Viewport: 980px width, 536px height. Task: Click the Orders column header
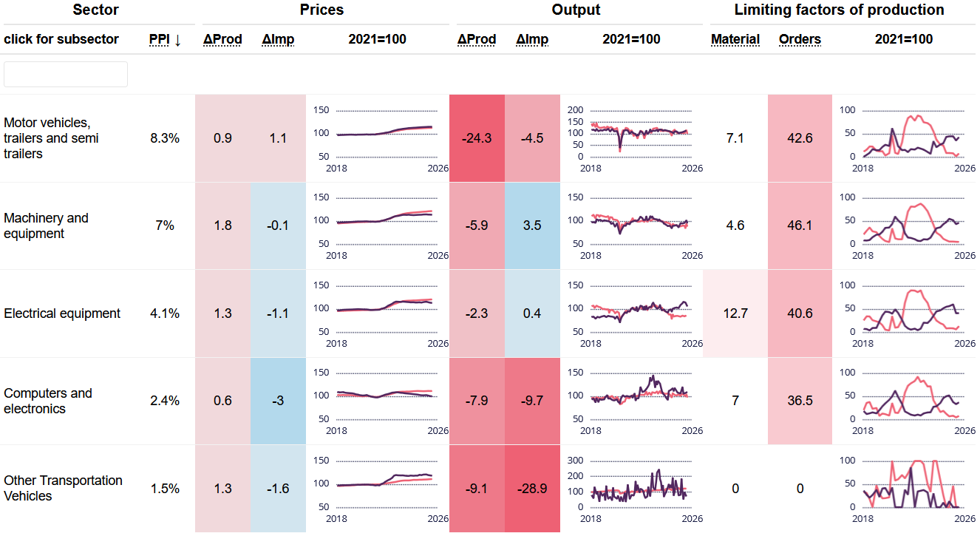800,40
